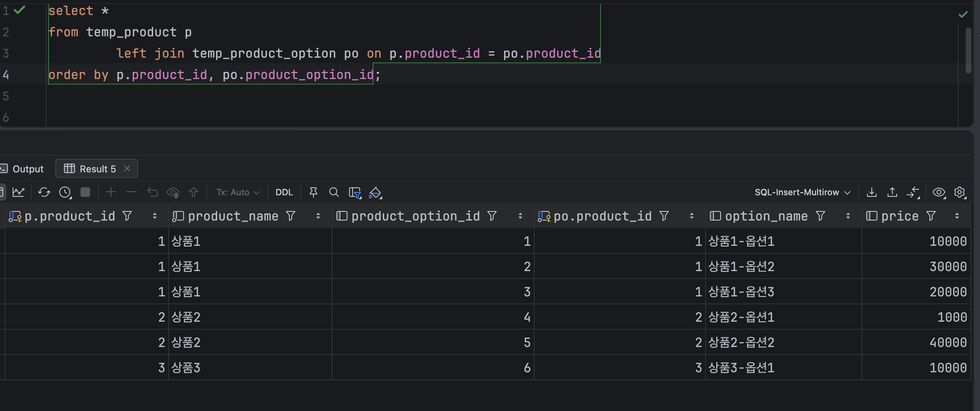
Task: Close the Result 5 tab
Action: pyautogui.click(x=127, y=169)
